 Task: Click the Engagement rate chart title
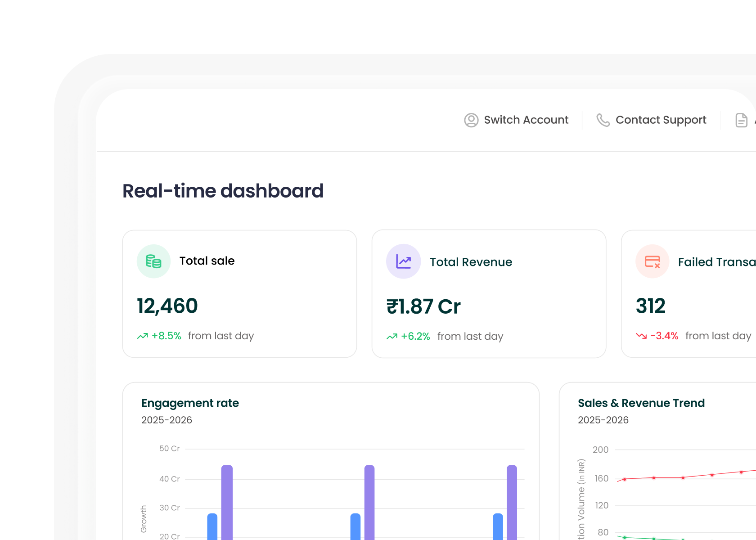(190, 403)
